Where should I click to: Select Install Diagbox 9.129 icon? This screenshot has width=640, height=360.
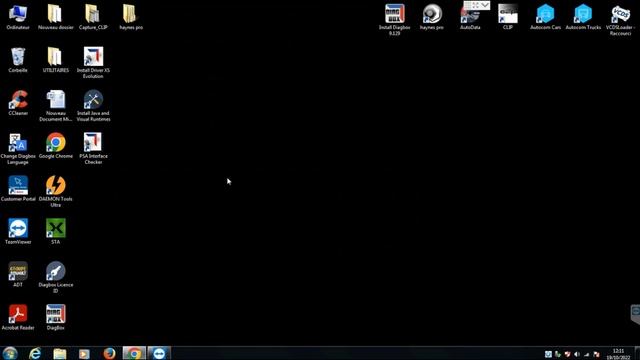[x=394, y=20]
